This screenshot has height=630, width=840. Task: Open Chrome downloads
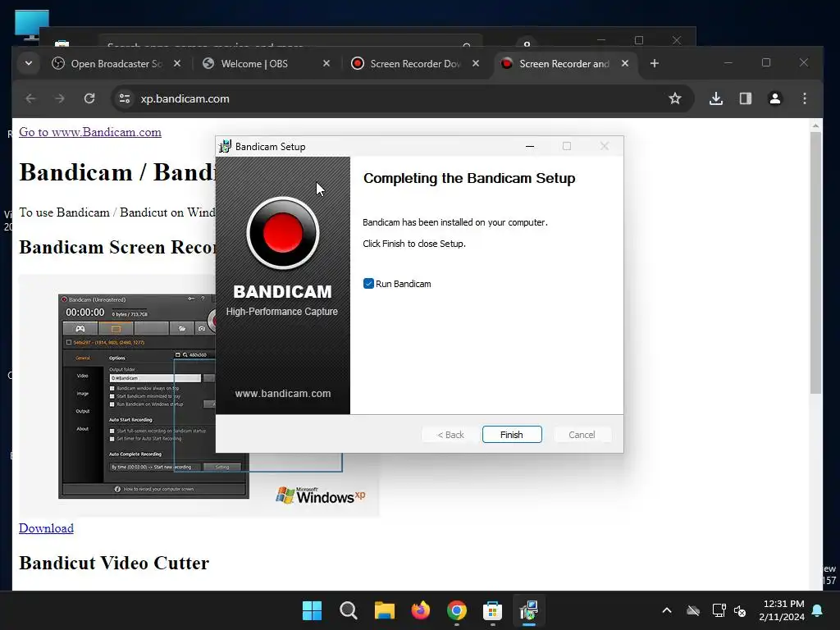coord(716,98)
